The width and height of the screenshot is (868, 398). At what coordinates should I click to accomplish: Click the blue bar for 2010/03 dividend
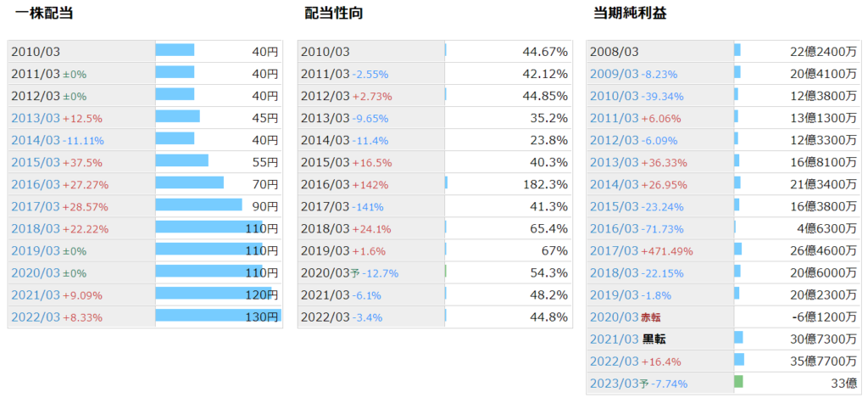click(x=175, y=50)
